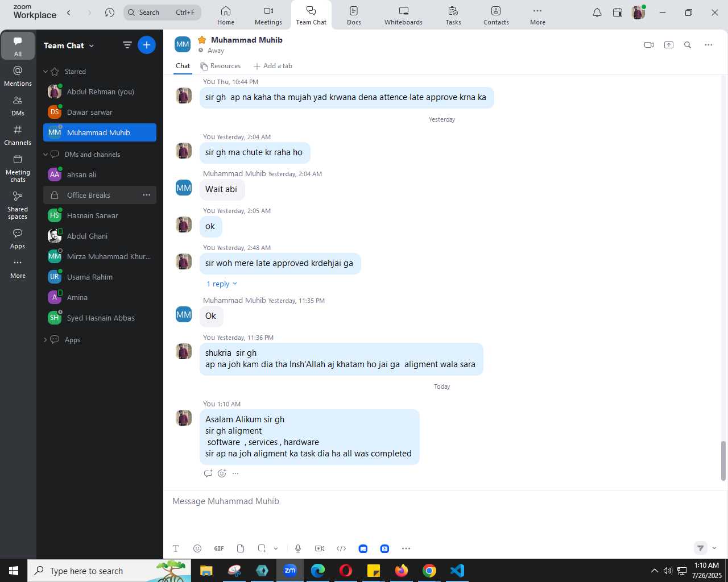Viewport: 728px width, 582px height.
Task: Open chat with Syed Hasnain Abbas
Action: tap(100, 318)
